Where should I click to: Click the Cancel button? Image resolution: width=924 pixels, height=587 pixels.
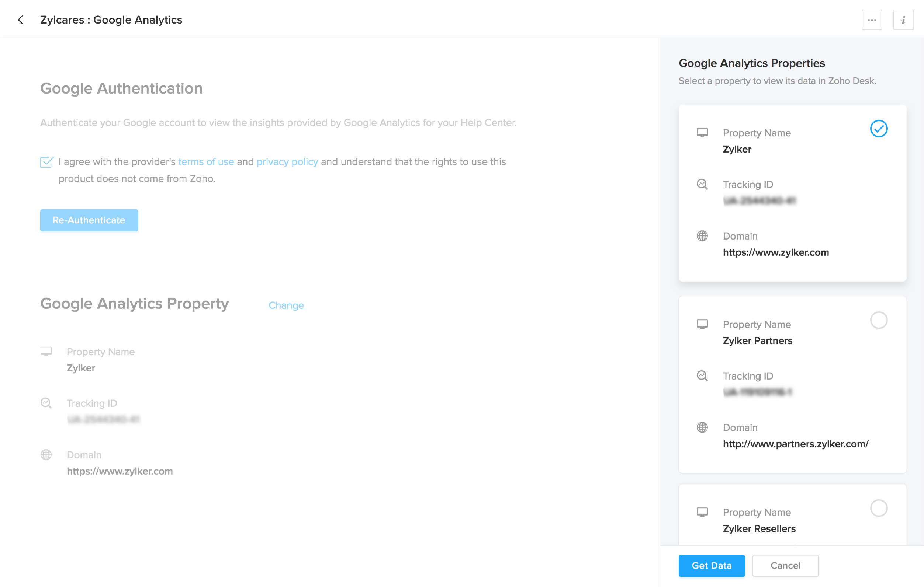785,566
